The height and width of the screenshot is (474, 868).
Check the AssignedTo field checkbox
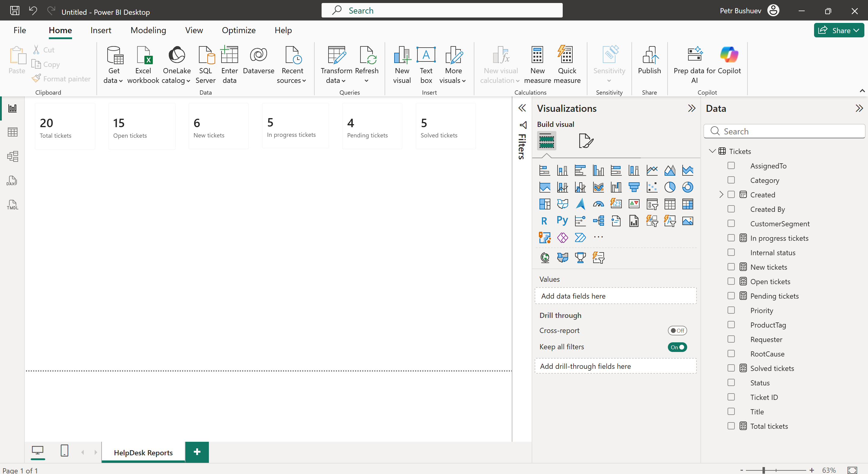pyautogui.click(x=731, y=165)
